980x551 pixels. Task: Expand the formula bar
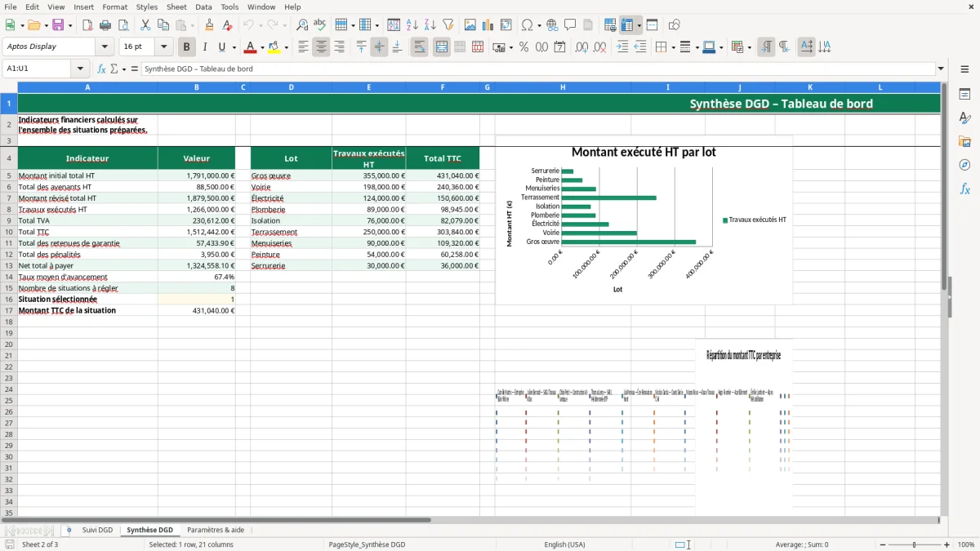[x=941, y=69]
